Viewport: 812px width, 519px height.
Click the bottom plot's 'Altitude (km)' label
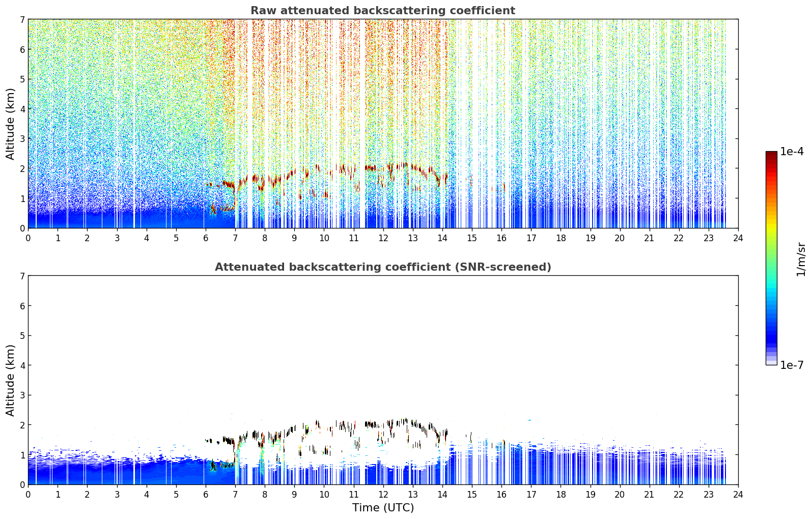(10, 380)
